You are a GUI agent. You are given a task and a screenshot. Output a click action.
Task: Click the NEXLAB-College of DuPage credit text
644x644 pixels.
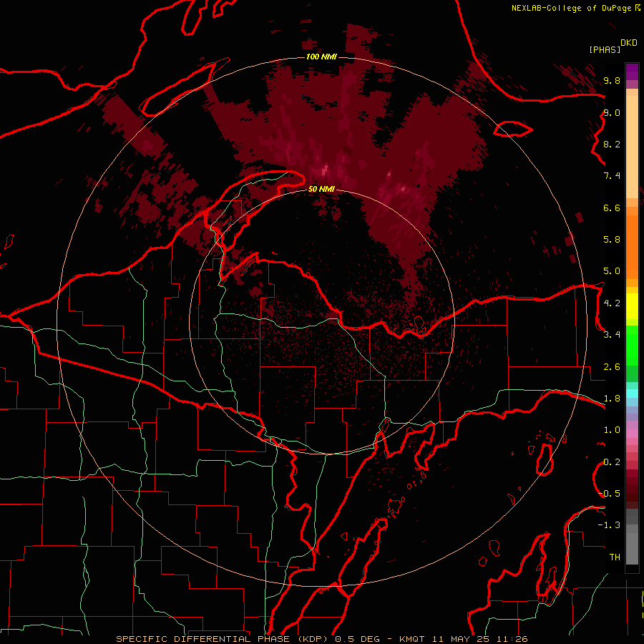pyautogui.click(x=572, y=8)
